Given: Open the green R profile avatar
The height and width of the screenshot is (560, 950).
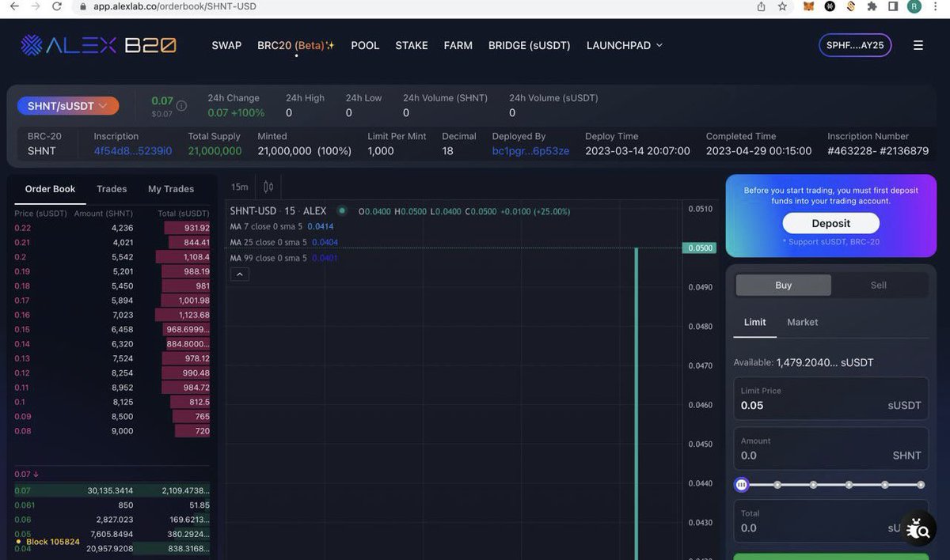Looking at the screenshot, I should tap(914, 6).
